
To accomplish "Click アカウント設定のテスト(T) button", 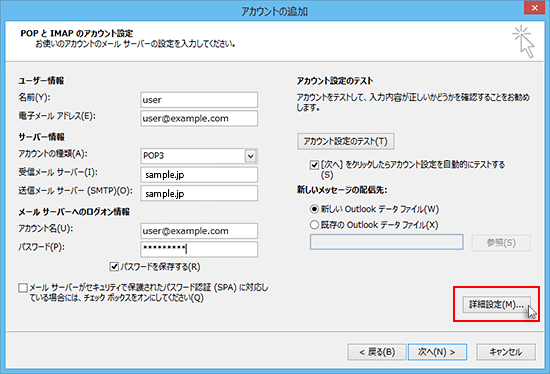I will [x=346, y=141].
